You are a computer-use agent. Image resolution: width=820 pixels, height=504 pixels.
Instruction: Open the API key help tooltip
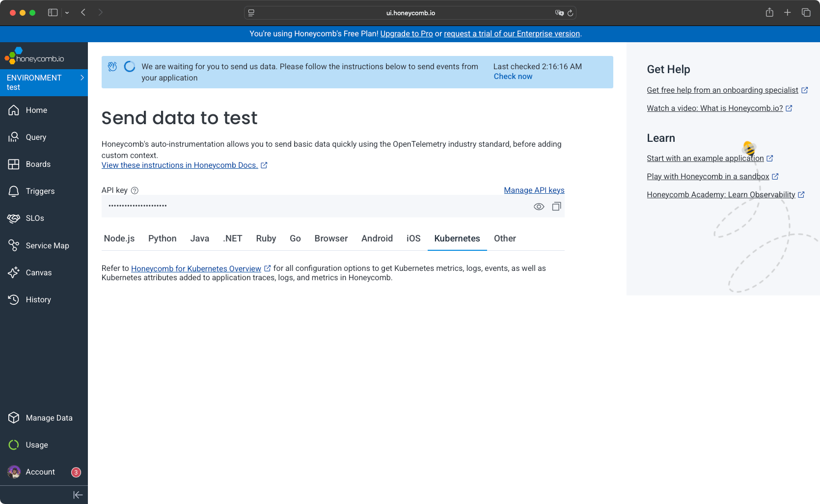point(135,190)
